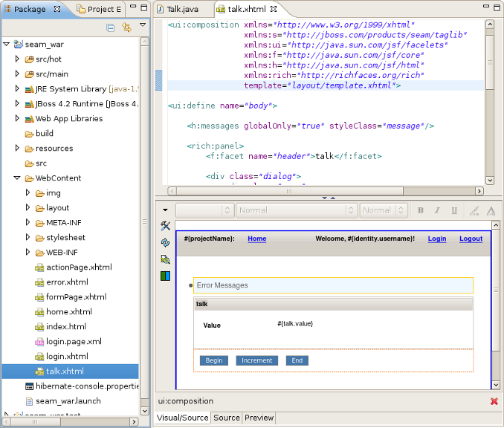Expand JRE System Library node

[17, 88]
